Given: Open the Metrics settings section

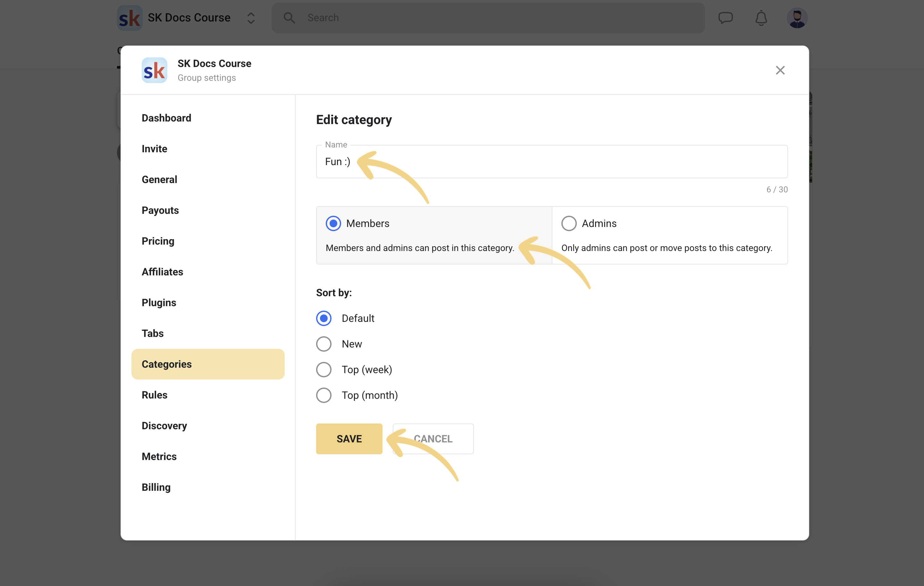Looking at the screenshot, I should pos(207,456).
